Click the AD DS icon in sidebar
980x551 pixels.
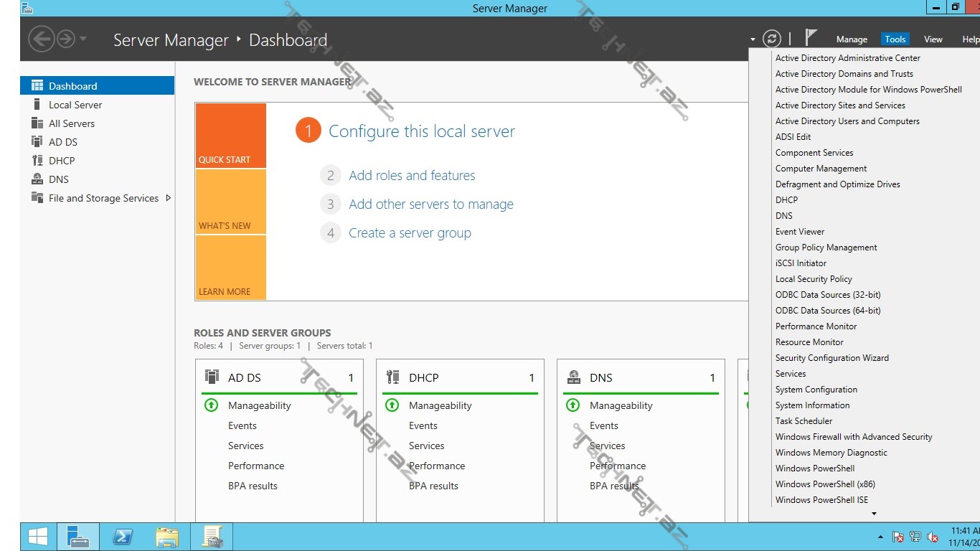[x=37, y=142]
